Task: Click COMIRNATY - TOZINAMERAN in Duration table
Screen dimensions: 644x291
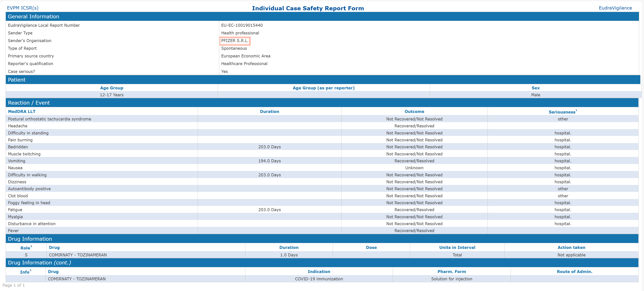Action: [x=78, y=255]
